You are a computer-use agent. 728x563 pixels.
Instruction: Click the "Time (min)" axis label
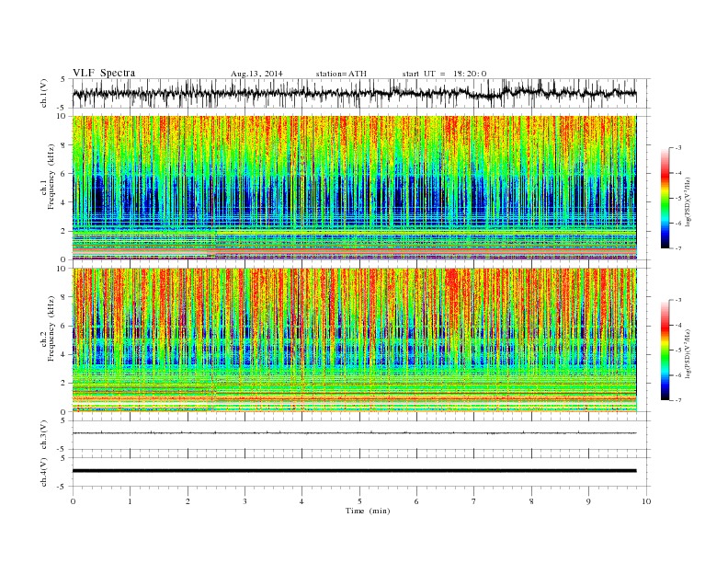click(368, 511)
